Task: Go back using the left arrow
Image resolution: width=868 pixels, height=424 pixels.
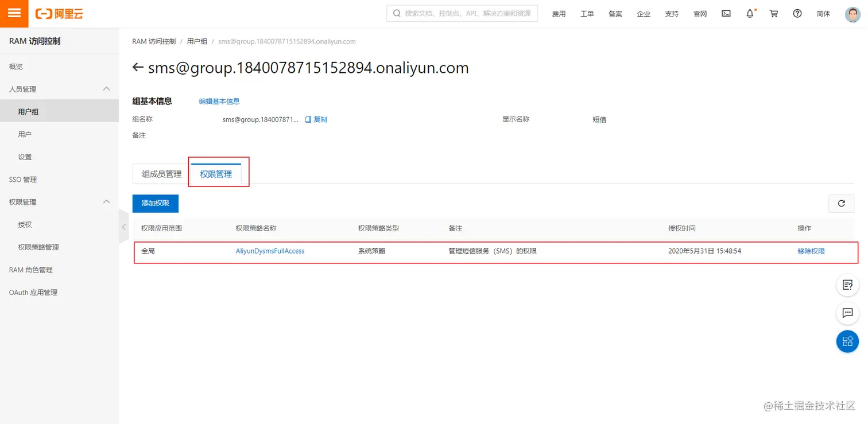Action: tap(137, 68)
